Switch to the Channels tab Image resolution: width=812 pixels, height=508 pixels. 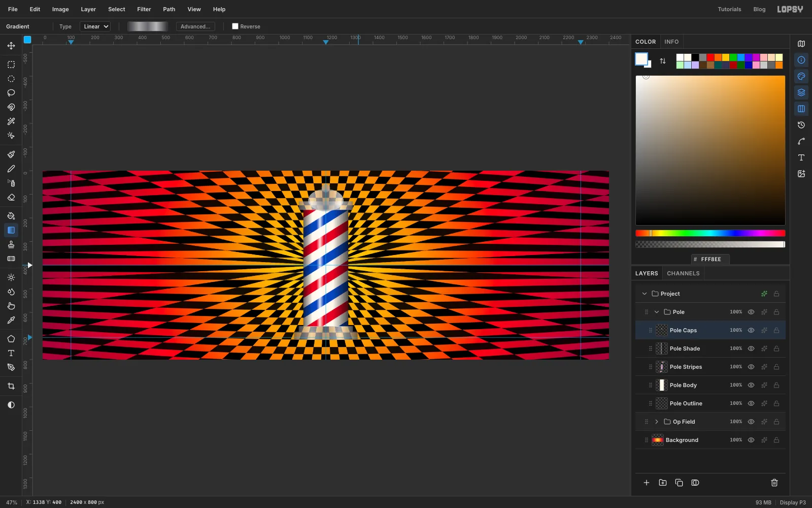point(683,273)
